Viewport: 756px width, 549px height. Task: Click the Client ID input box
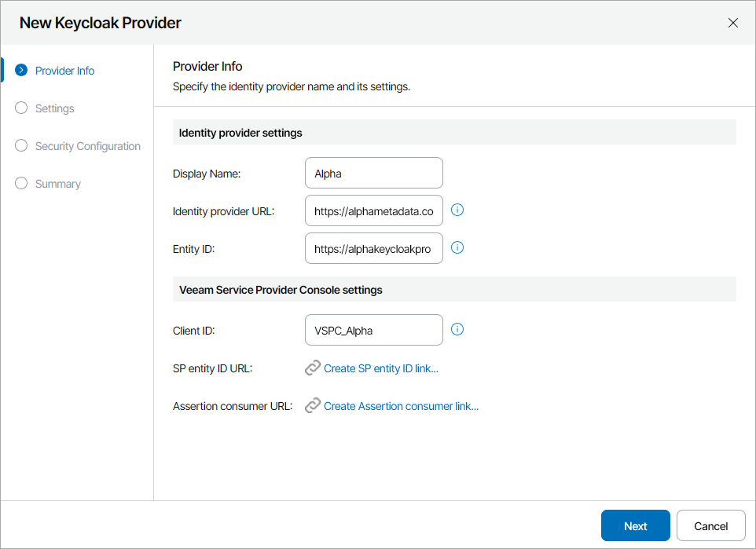[373, 329]
